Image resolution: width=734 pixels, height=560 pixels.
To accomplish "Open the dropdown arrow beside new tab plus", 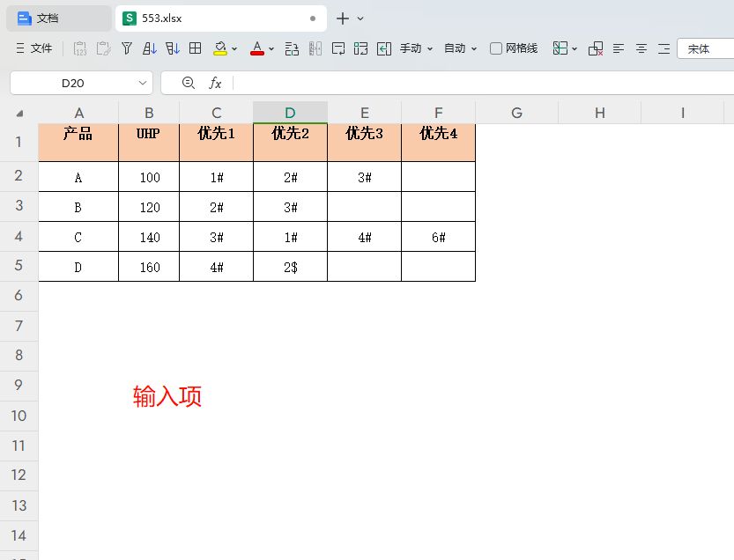I will click(360, 18).
